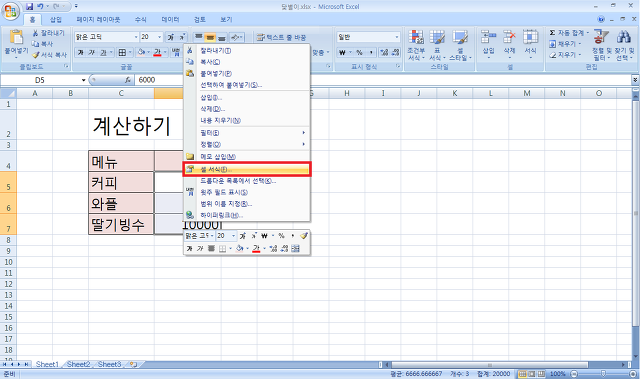Open ribbon font size 20 dropdown

click(160, 37)
